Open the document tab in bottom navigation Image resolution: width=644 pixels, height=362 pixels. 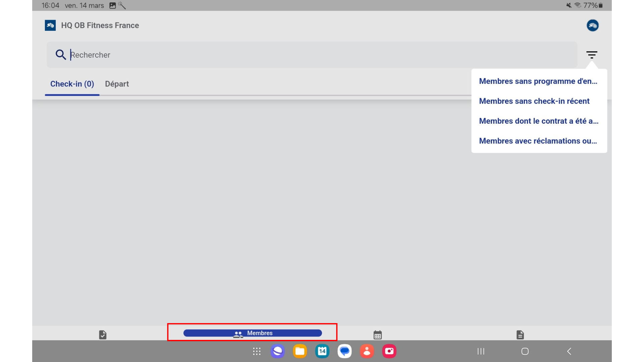(520, 335)
